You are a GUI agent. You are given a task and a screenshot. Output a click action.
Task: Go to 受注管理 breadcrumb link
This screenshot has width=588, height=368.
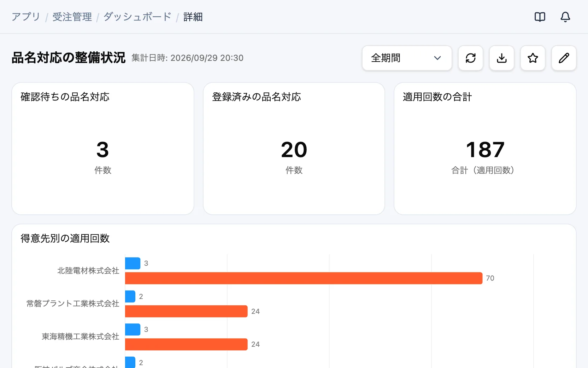(x=72, y=17)
